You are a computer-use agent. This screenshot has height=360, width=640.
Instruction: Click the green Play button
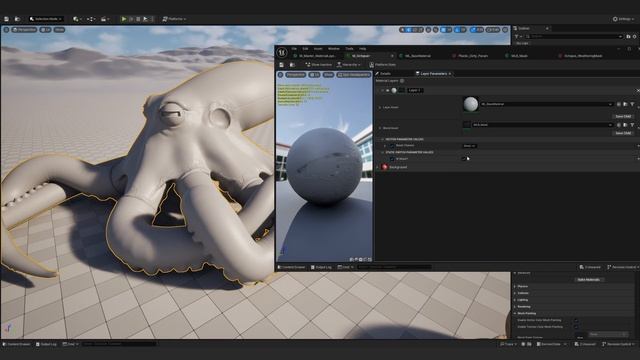(x=124, y=19)
